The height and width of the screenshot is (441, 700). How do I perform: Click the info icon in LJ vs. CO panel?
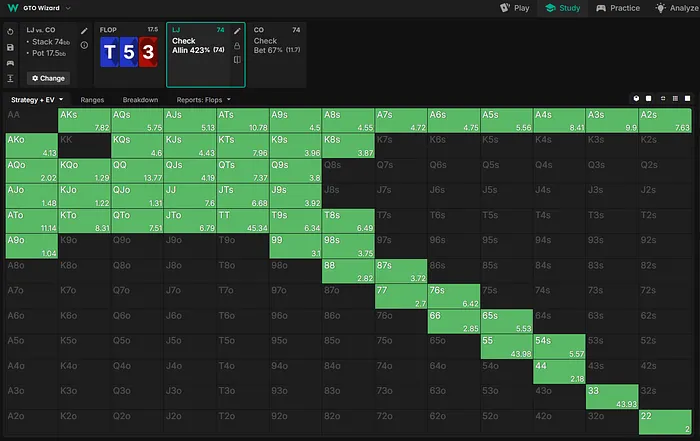tap(83, 45)
